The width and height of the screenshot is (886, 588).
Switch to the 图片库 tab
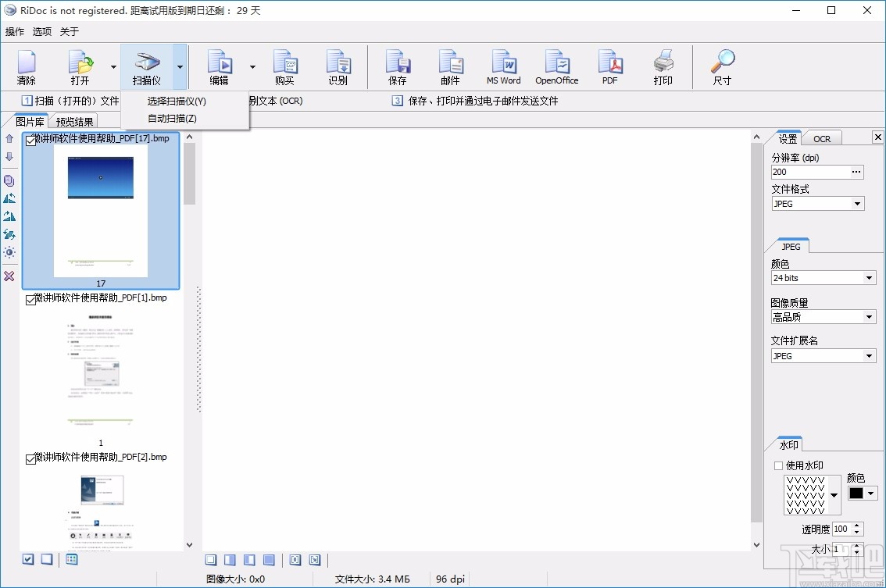[30, 122]
